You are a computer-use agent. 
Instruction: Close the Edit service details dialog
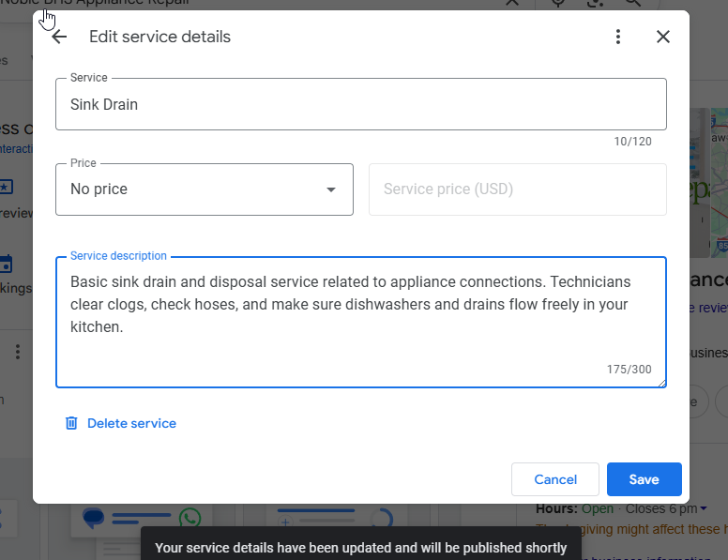663,37
